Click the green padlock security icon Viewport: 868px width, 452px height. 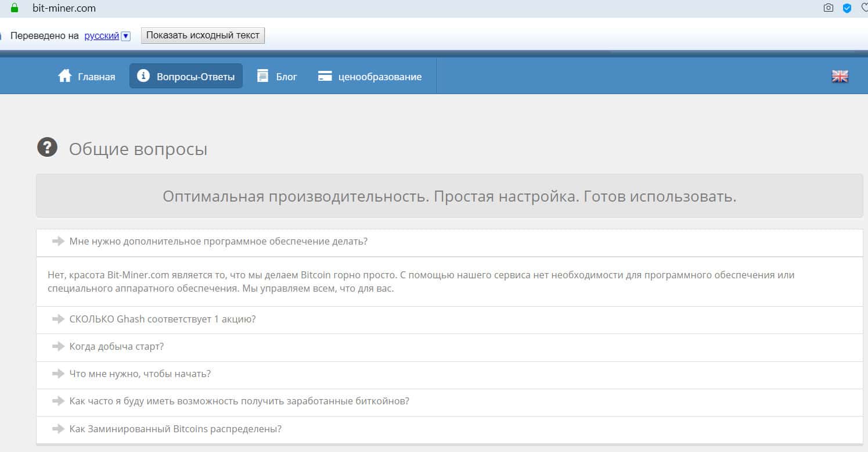[x=15, y=8]
